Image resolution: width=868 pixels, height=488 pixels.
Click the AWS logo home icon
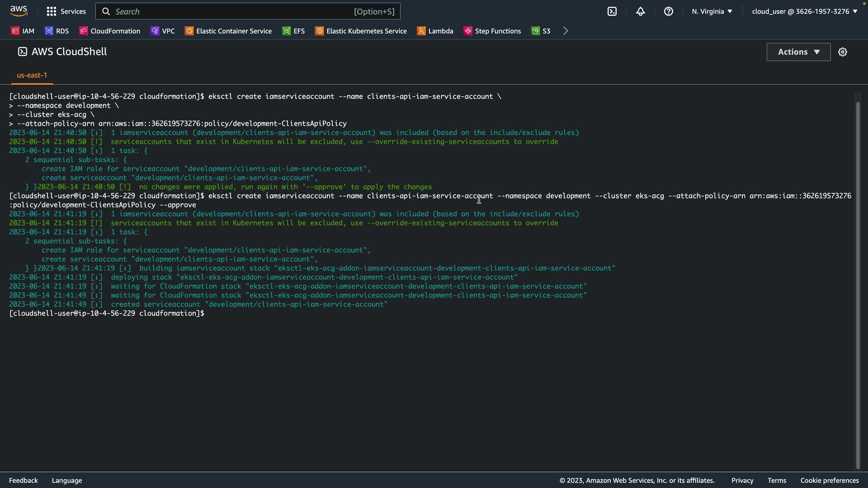pos(19,11)
